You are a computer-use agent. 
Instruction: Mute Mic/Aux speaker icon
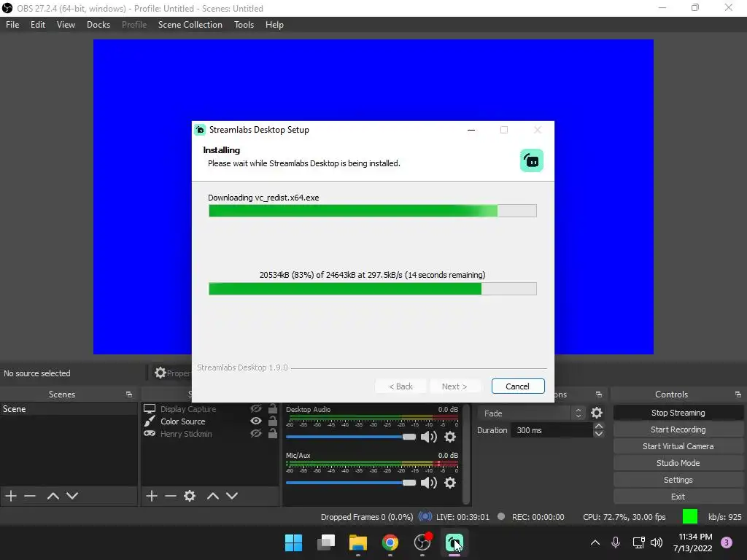coord(429,483)
